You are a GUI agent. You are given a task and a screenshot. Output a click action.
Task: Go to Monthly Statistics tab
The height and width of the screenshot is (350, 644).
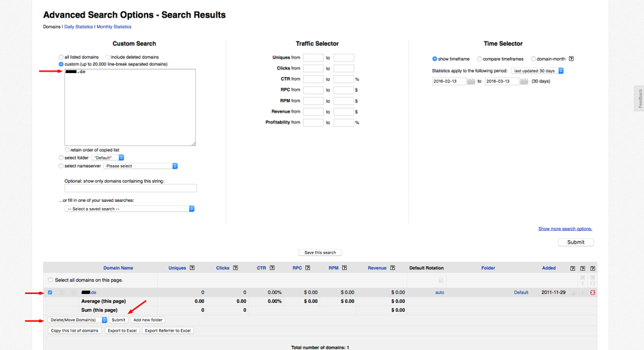(x=114, y=27)
